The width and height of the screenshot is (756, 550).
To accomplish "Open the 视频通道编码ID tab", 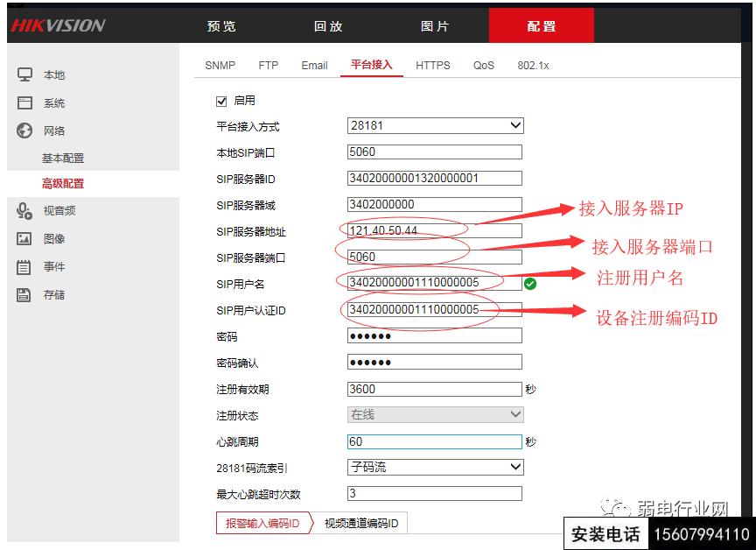I will [x=361, y=524].
